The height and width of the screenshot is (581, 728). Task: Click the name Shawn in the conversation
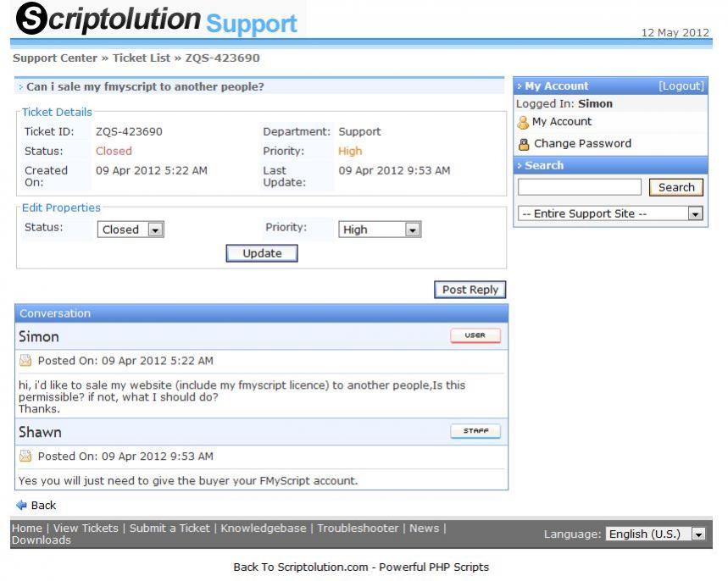click(40, 432)
